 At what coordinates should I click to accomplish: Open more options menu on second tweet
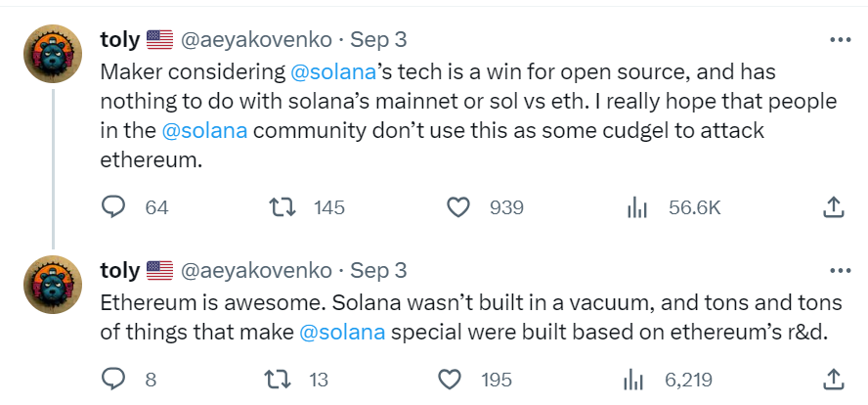tap(839, 270)
